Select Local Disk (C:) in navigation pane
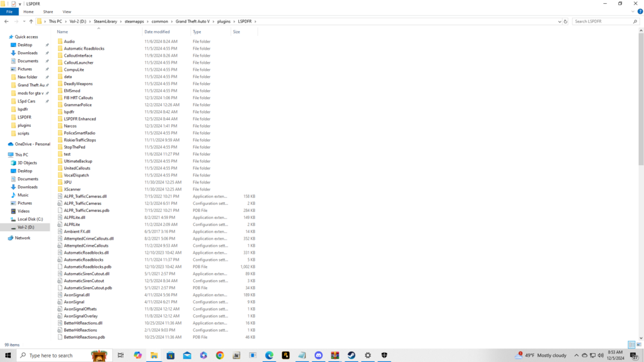644x362 pixels. [x=30, y=220]
